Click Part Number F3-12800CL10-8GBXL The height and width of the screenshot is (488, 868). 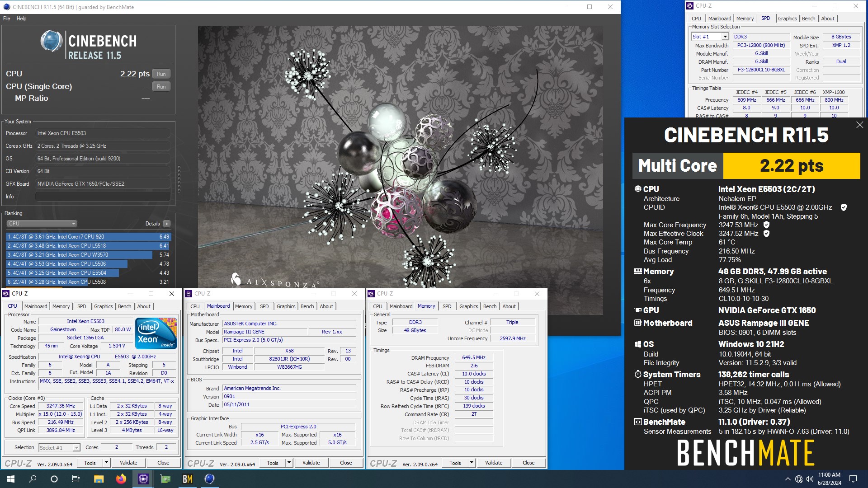tap(761, 70)
